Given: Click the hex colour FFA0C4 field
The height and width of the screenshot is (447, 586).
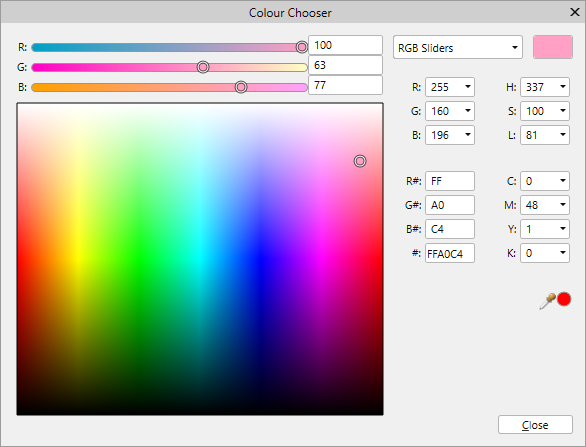Looking at the screenshot, I should click(450, 253).
